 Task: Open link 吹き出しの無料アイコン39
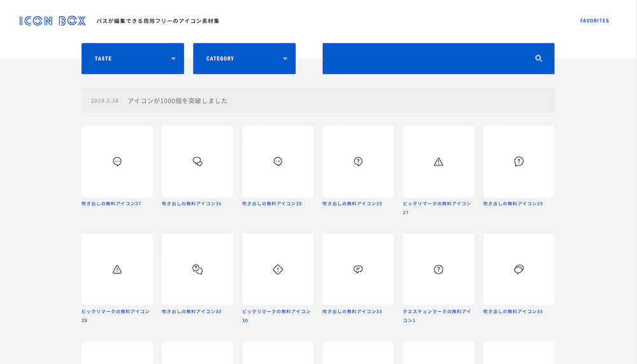click(x=353, y=204)
